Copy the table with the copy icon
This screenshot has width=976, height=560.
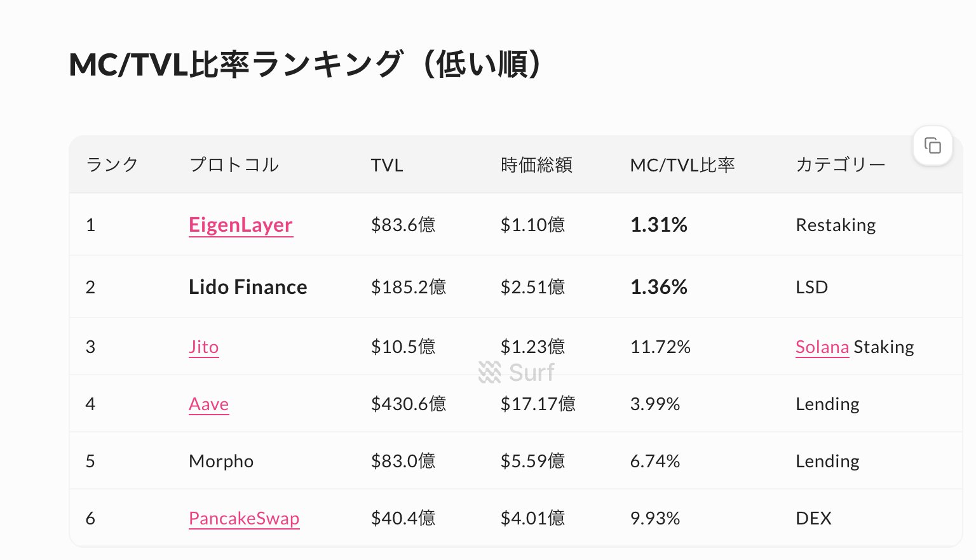[932, 146]
